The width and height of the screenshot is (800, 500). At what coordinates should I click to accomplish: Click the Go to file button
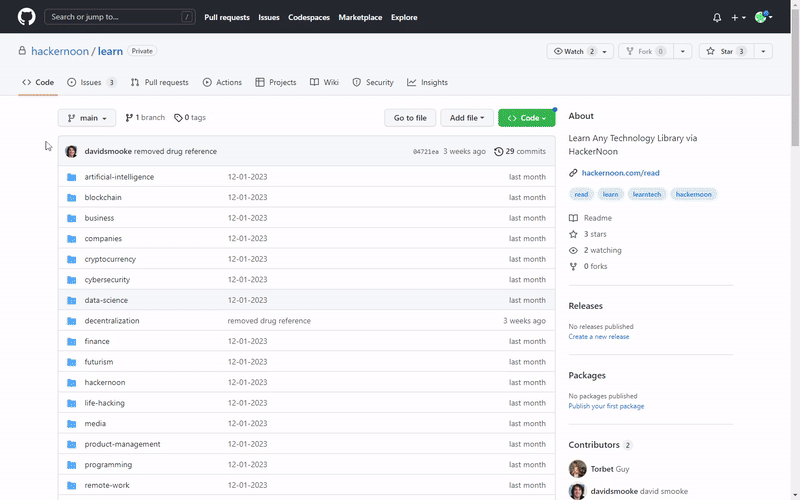(410, 118)
